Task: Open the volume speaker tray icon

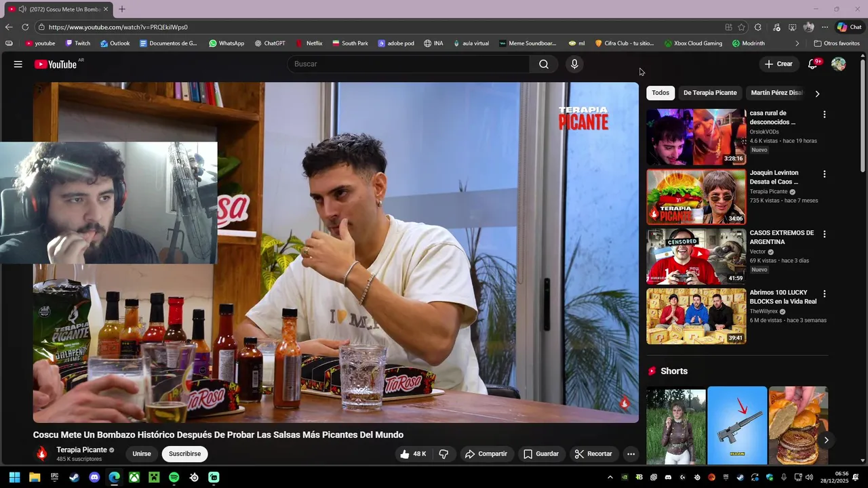Action: point(809,477)
